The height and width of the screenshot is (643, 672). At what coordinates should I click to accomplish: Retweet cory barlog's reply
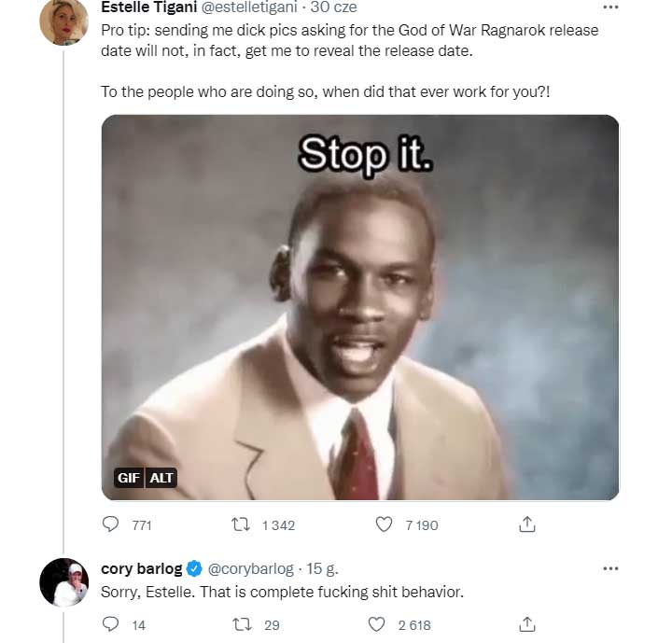[239, 624]
